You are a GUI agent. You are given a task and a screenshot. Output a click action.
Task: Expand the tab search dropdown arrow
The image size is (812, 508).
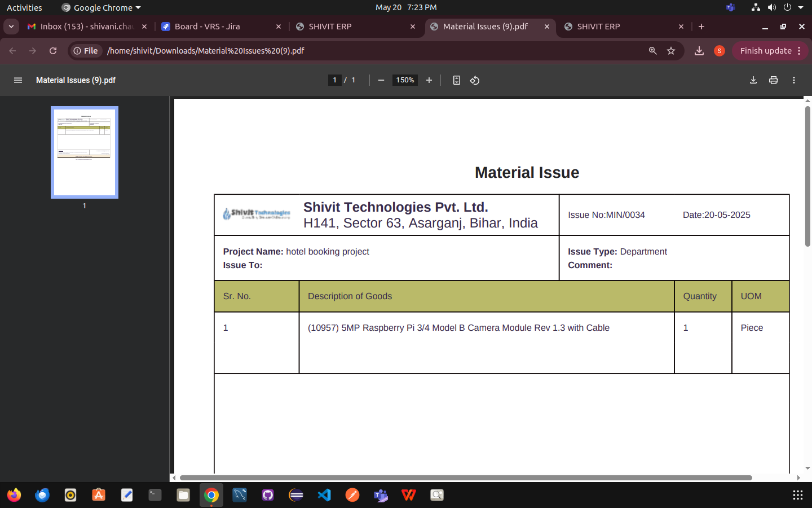click(11, 27)
